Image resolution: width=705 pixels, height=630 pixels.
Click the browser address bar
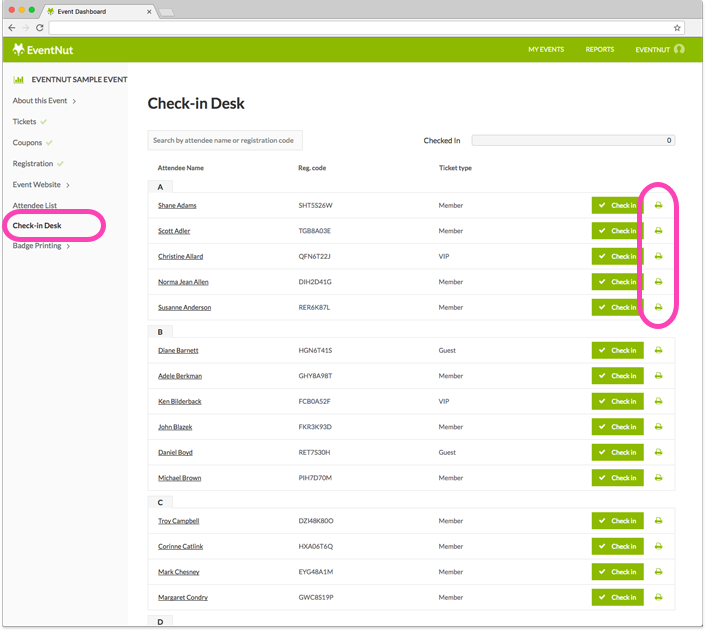(x=366, y=28)
